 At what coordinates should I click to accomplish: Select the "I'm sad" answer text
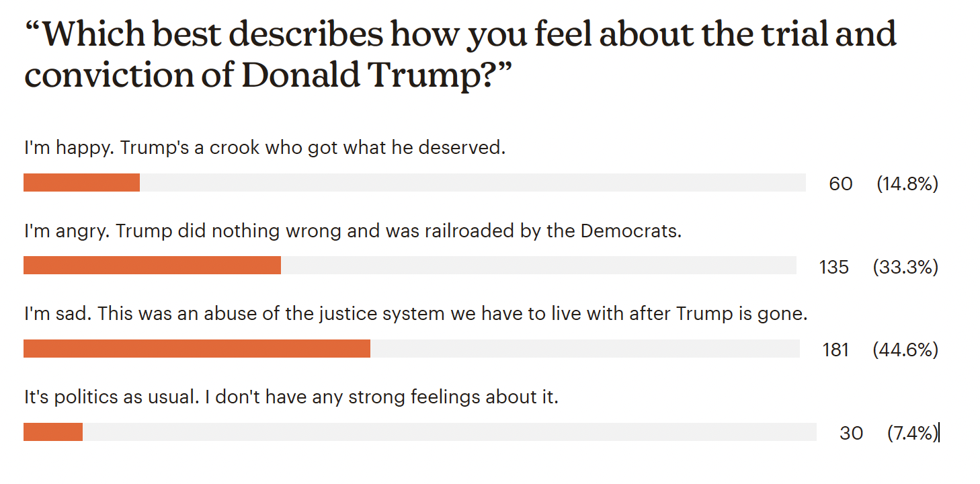click(x=415, y=314)
